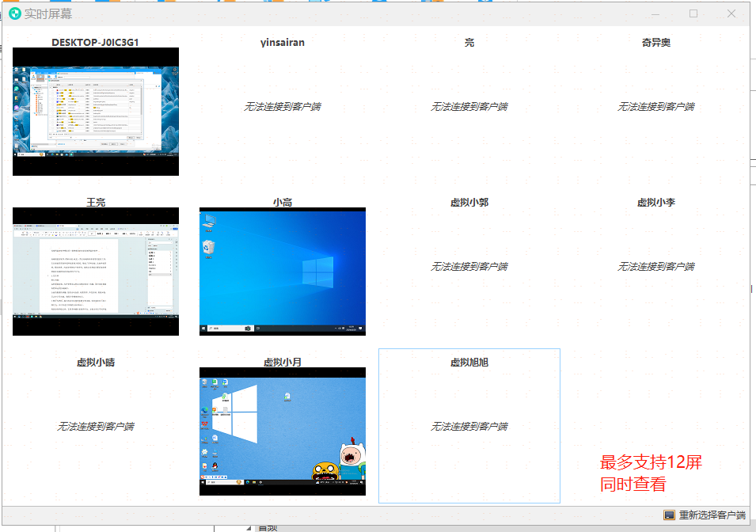Select the 奇异奥 client label

click(656, 43)
